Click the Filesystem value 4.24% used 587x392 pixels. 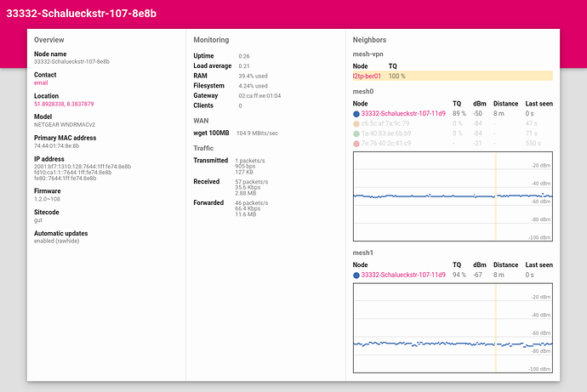[x=253, y=86]
